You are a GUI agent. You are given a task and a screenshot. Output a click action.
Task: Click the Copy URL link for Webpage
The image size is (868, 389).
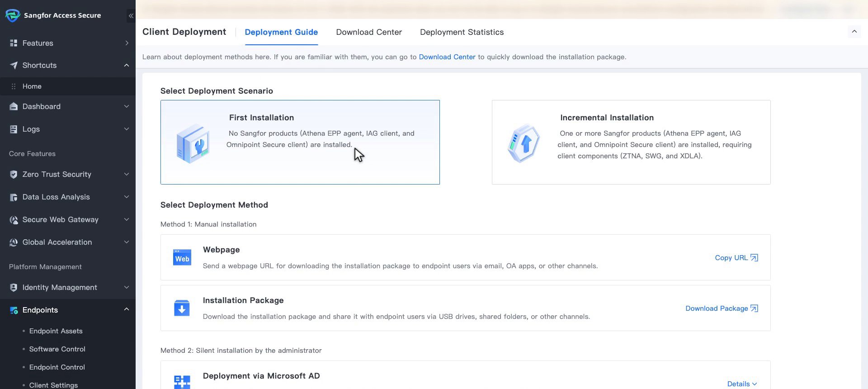(x=736, y=257)
